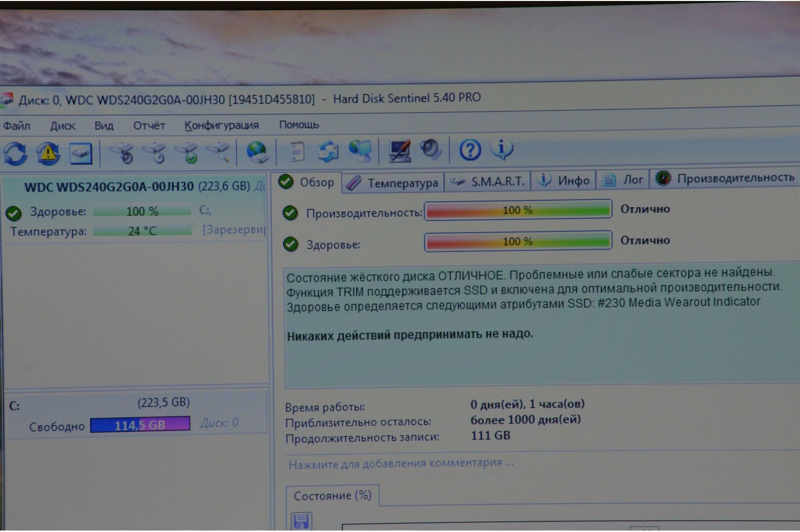Select the Состояние (%) tab
This screenshot has width=800, height=532.
pos(333,496)
